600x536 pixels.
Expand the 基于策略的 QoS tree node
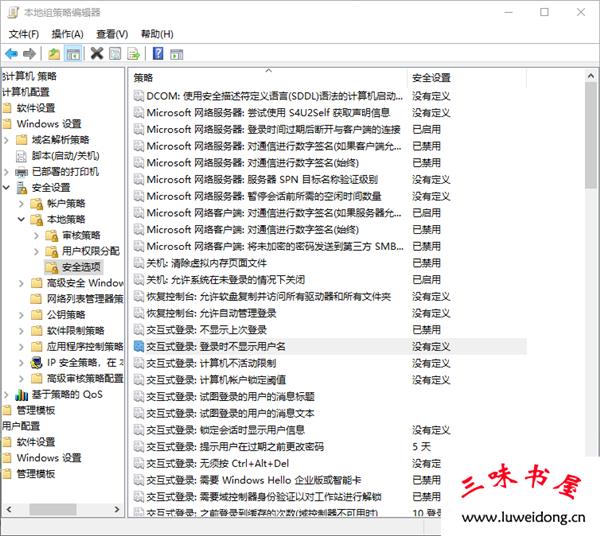click(x=6, y=394)
